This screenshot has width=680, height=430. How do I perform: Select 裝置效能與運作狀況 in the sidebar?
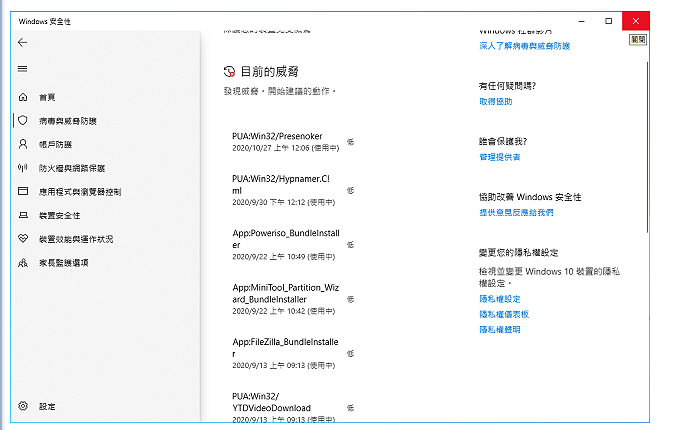click(76, 239)
